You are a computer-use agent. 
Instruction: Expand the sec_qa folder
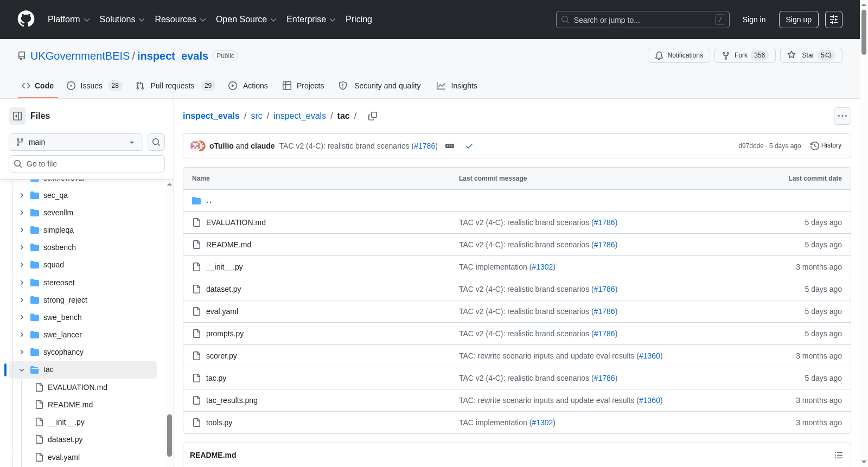click(x=22, y=195)
